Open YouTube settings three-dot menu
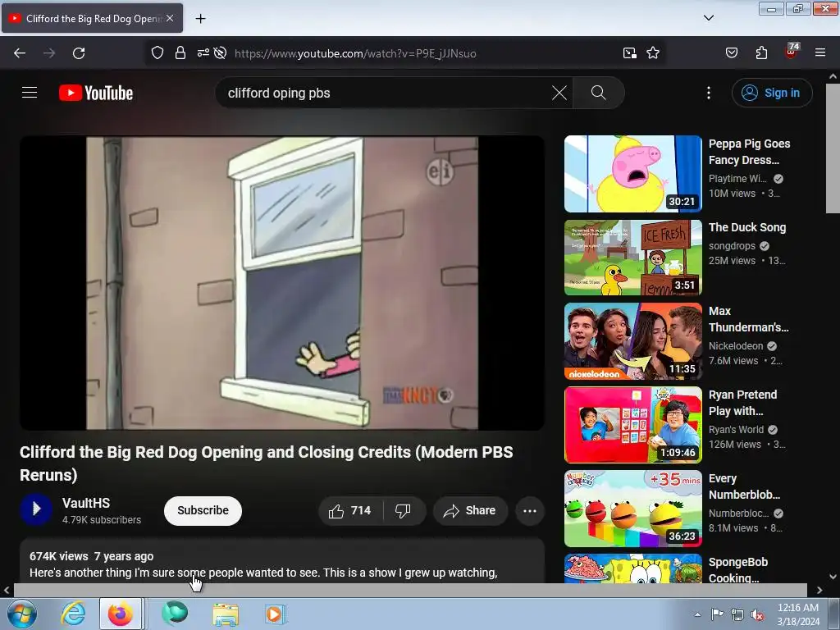 709,93
